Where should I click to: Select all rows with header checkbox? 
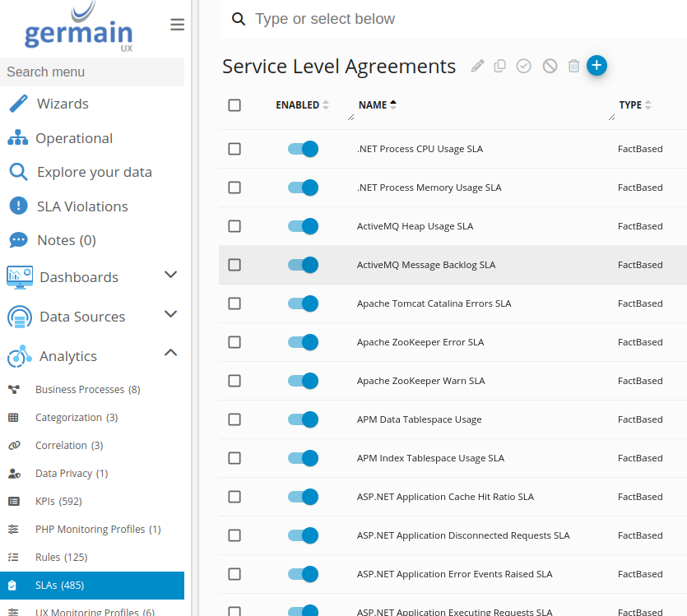point(234,105)
